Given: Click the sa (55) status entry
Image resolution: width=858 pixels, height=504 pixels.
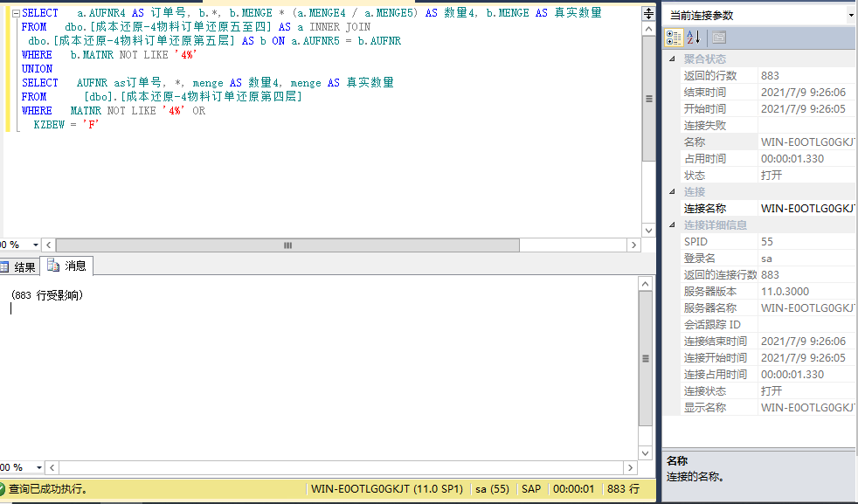Looking at the screenshot, I should tap(492, 488).
